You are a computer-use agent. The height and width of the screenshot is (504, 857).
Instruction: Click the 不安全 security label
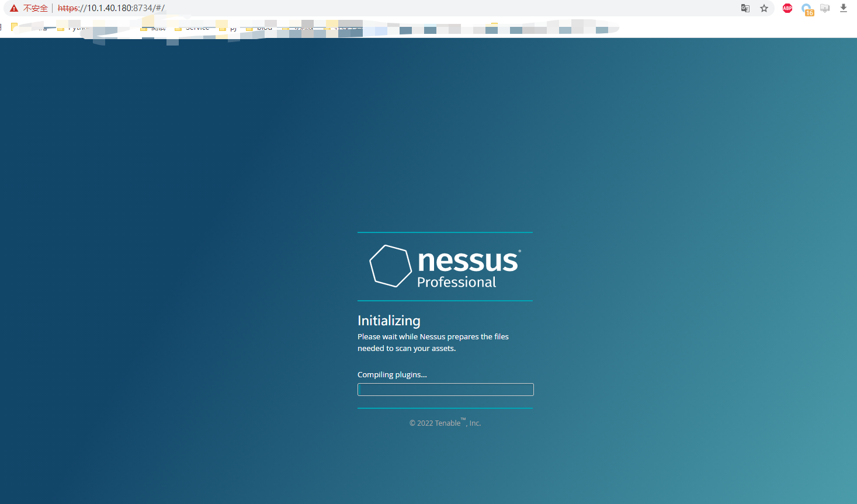click(36, 8)
